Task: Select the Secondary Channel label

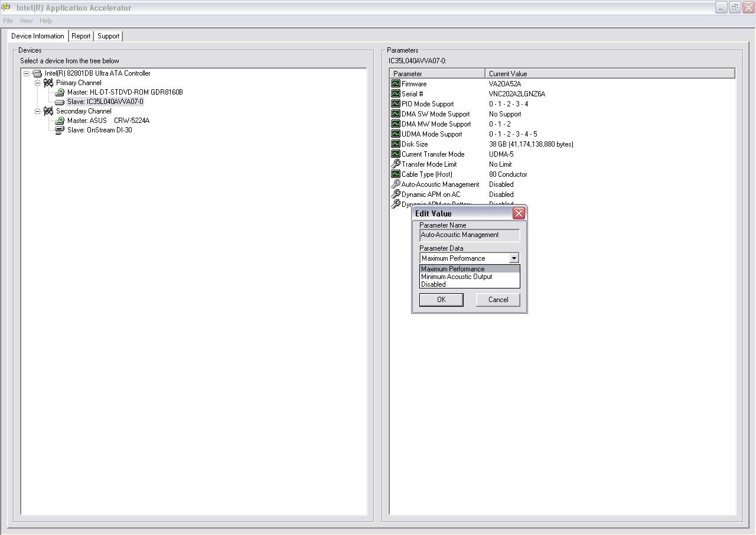Action: click(x=84, y=111)
